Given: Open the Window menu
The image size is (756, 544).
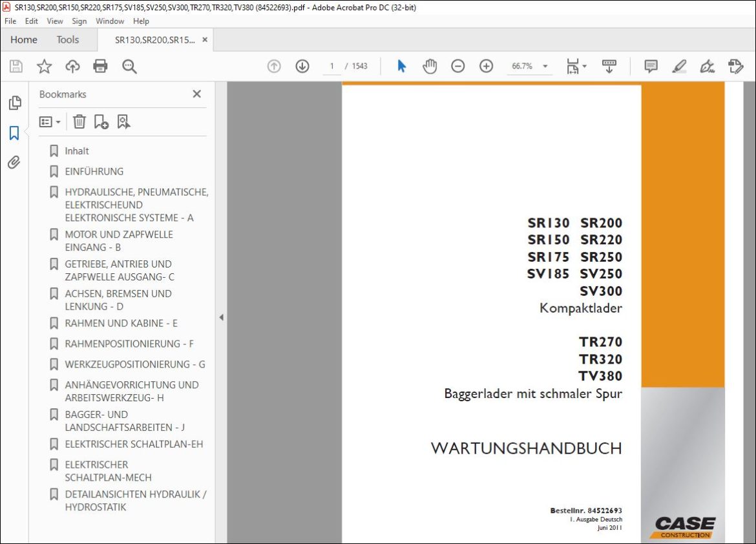Looking at the screenshot, I should (x=109, y=21).
